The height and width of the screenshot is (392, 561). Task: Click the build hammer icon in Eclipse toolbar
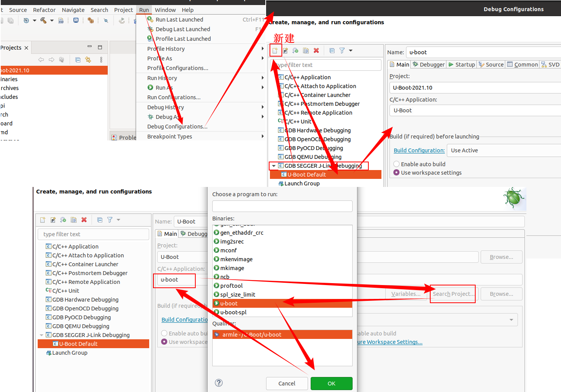click(43, 20)
